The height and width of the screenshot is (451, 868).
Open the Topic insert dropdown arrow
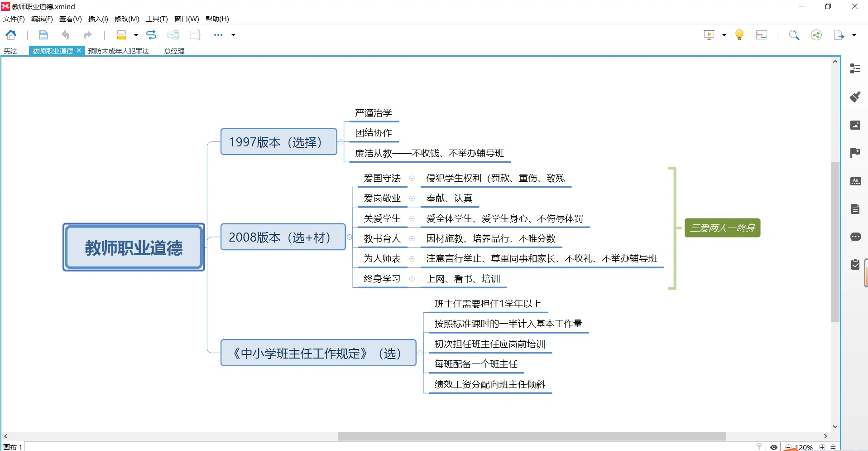pyautogui.click(x=136, y=35)
